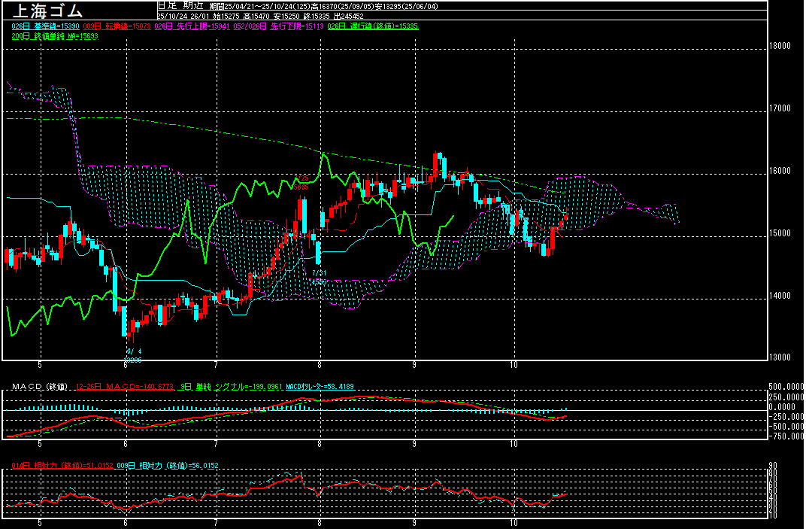Image resolution: width=812 pixels, height=529 pixels.
Task: Click the 7/31 price annotation on chart
Action: [320, 272]
